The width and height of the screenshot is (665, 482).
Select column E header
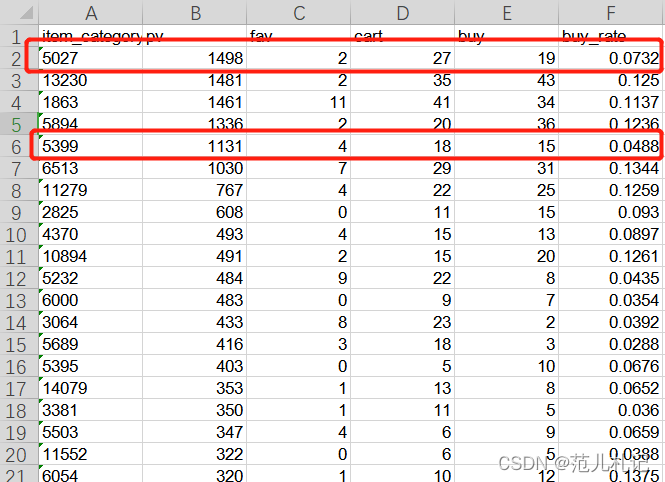(506, 13)
